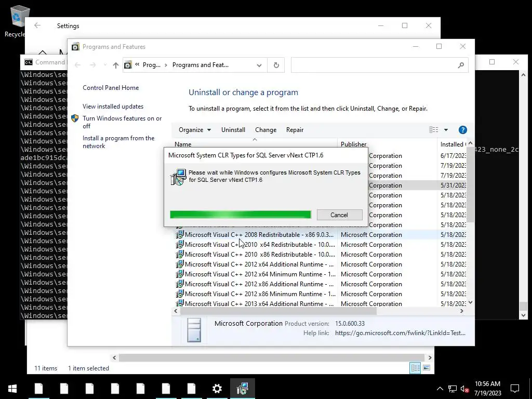This screenshot has height=399, width=532.
Task: Open the Settings gear in the taskbar
Action: 217,389
